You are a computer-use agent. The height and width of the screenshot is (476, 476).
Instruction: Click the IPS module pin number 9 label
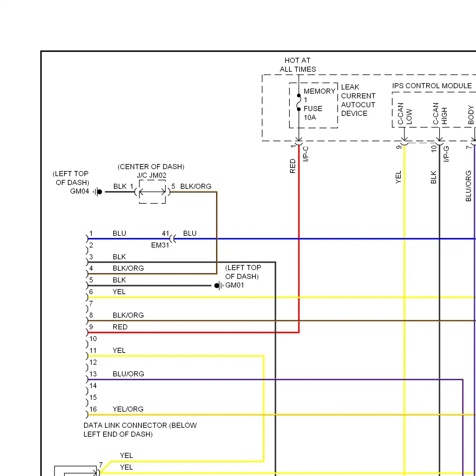[399, 147]
